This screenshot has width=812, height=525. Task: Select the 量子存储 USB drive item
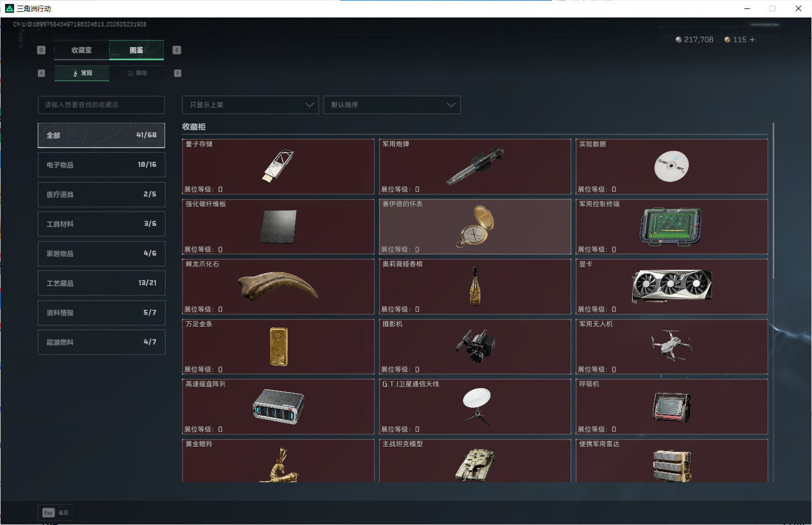coord(278,167)
